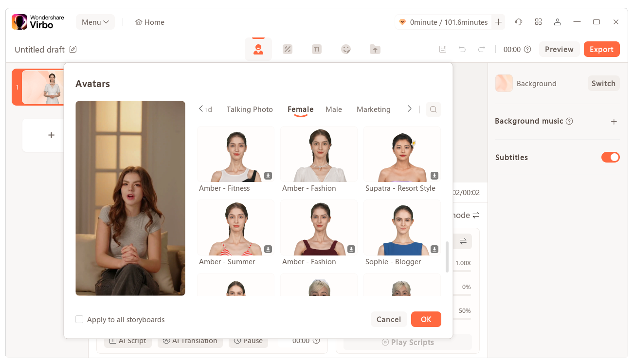The image size is (633, 364).
Task: Open the Talking Photo tab
Action: [250, 109]
